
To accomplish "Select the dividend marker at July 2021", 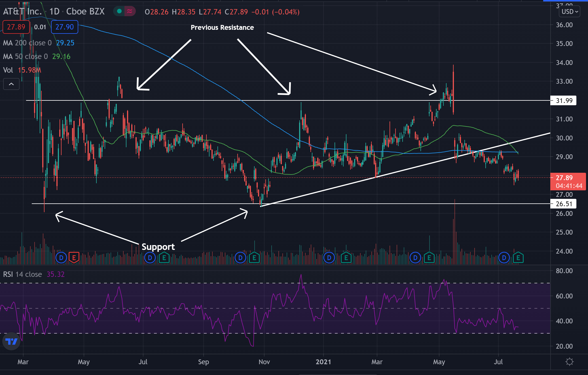I will pyautogui.click(x=504, y=258).
